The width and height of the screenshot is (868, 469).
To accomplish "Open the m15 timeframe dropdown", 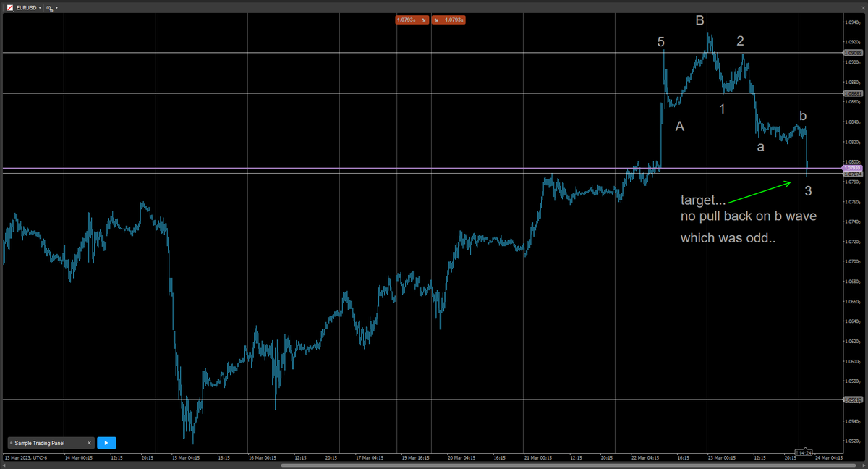I will (x=52, y=7).
